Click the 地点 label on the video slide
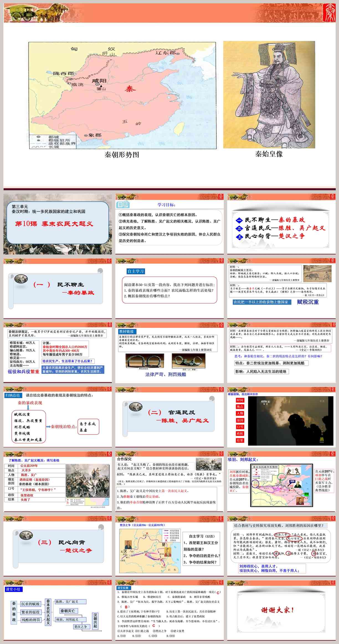 click(x=240, y=406)
